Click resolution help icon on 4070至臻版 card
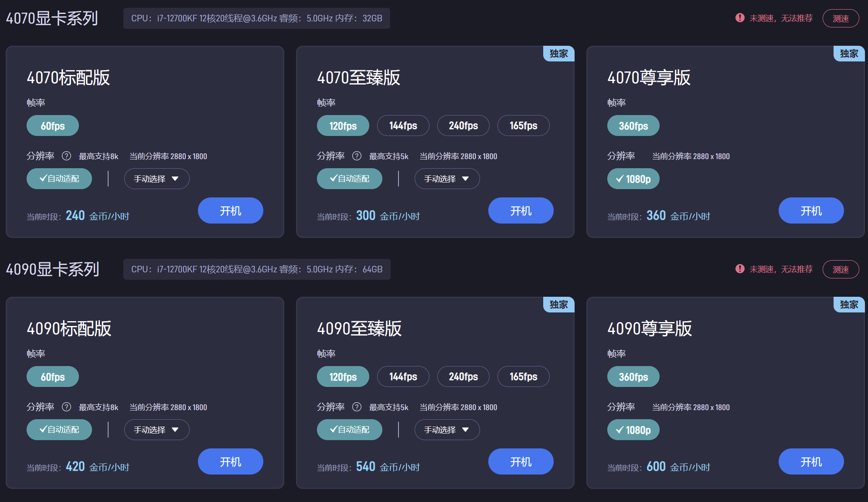This screenshot has width=868, height=502. tap(357, 156)
